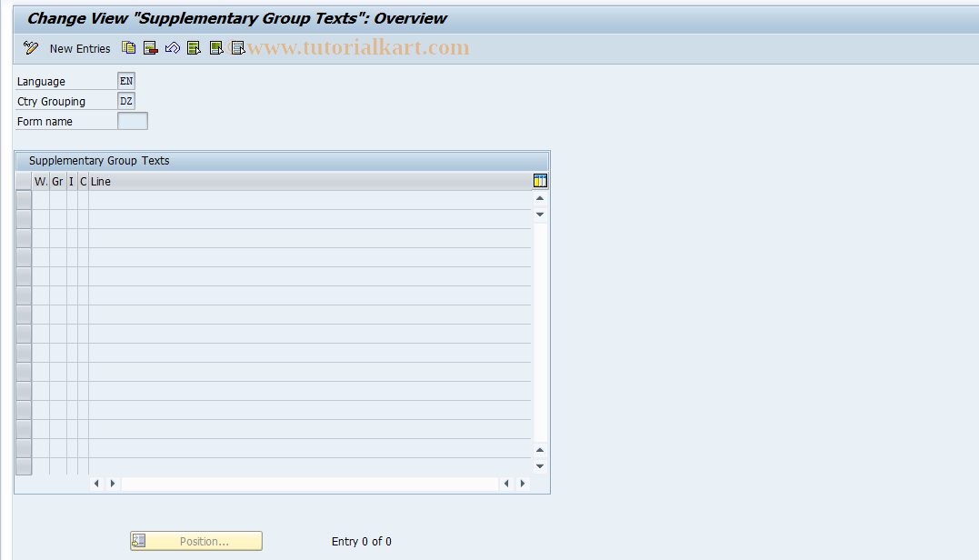This screenshot has width=979, height=560.
Task: Click the C column header
Action: [x=83, y=182]
